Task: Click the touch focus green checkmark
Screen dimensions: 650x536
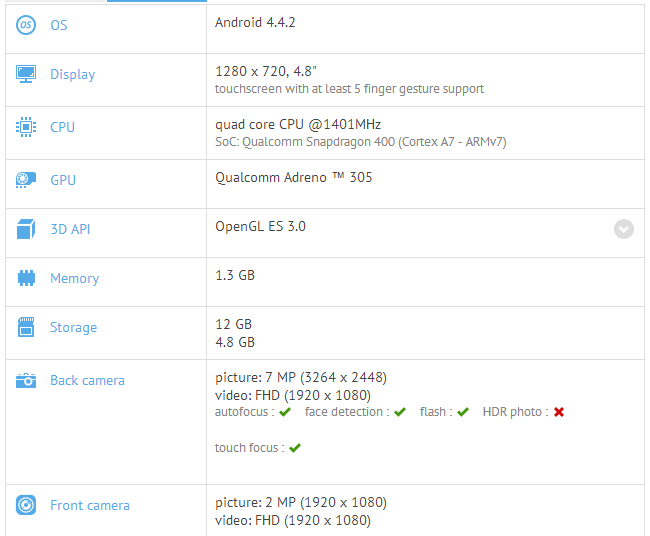Action: [295, 448]
